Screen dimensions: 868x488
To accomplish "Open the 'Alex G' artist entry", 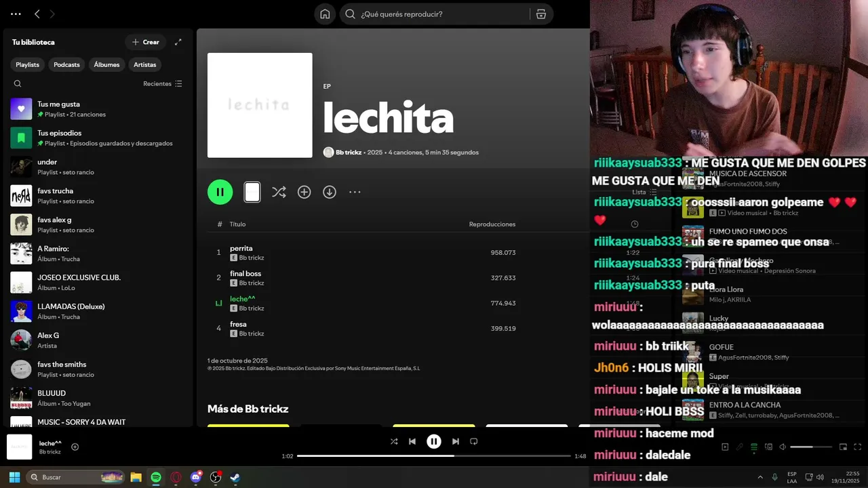I will pyautogui.click(x=98, y=340).
